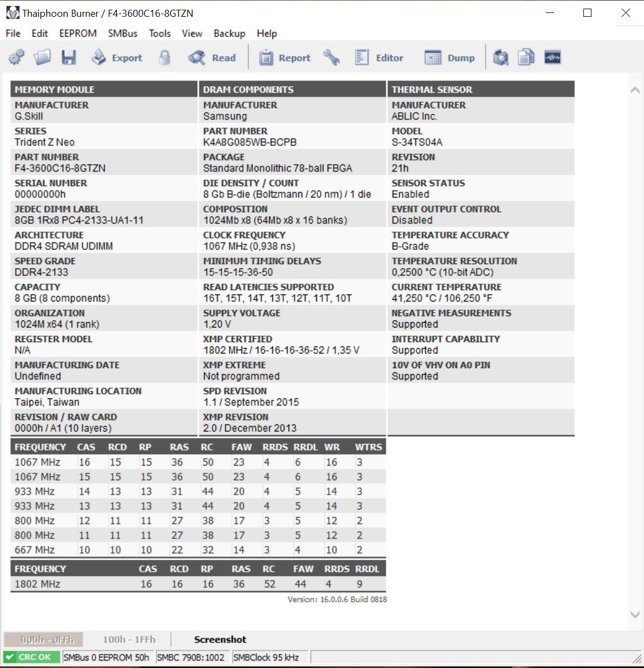Click JEDEC label 8GB 1Rx8 PC4-2133-UA1-11
The height and width of the screenshot is (668, 644).
[x=79, y=220]
